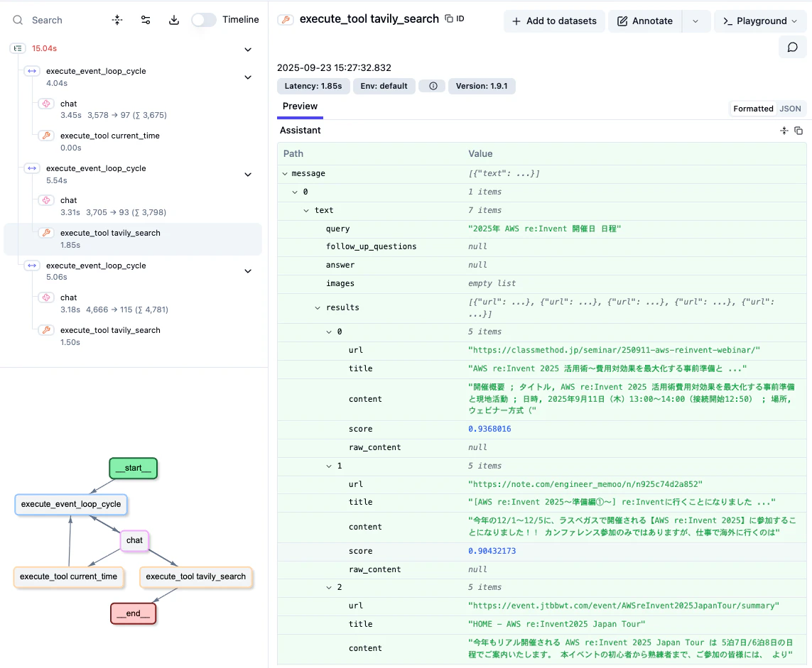This screenshot has height=668, width=812.
Task: Toggle the Timeline switch
Action: pyautogui.click(x=203, y=20)
